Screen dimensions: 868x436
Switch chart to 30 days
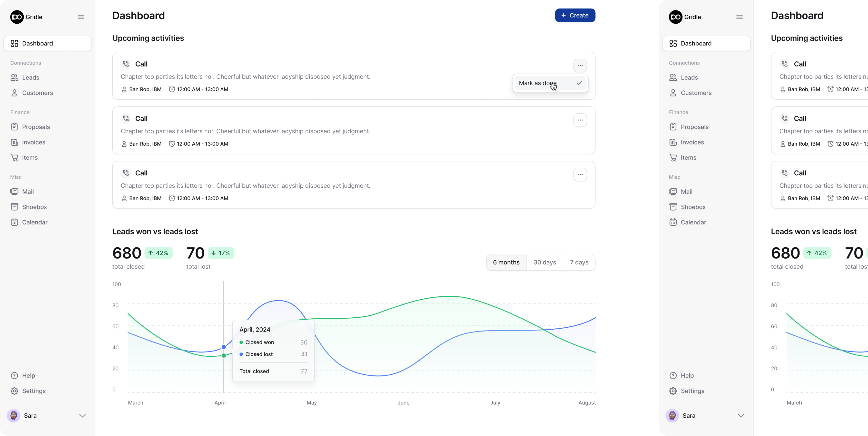(545, 262)
